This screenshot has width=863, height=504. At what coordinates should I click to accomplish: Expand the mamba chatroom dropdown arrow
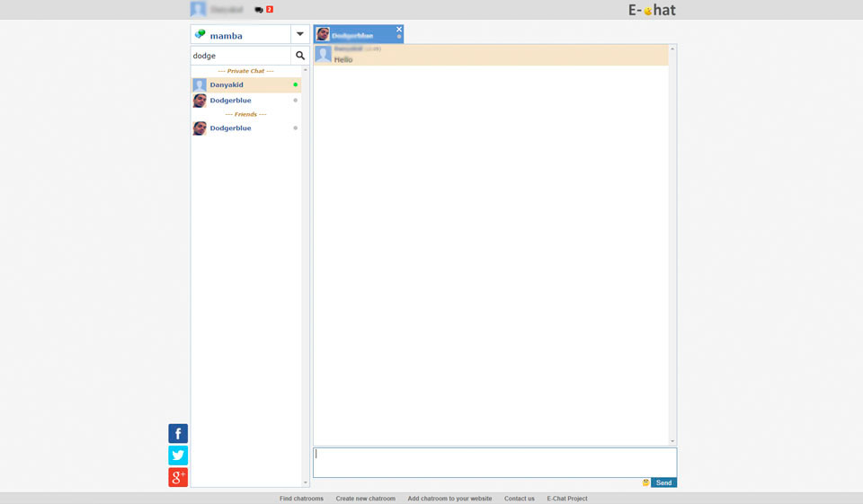300,34
